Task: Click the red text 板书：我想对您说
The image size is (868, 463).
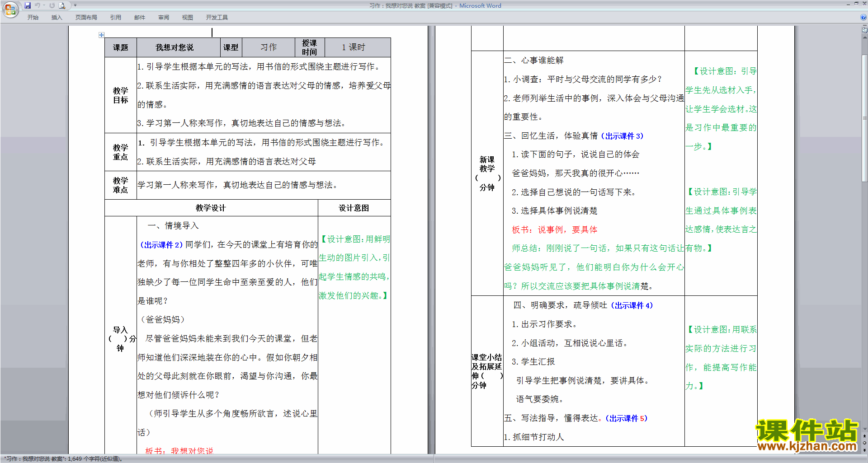Action: (179, 451)
